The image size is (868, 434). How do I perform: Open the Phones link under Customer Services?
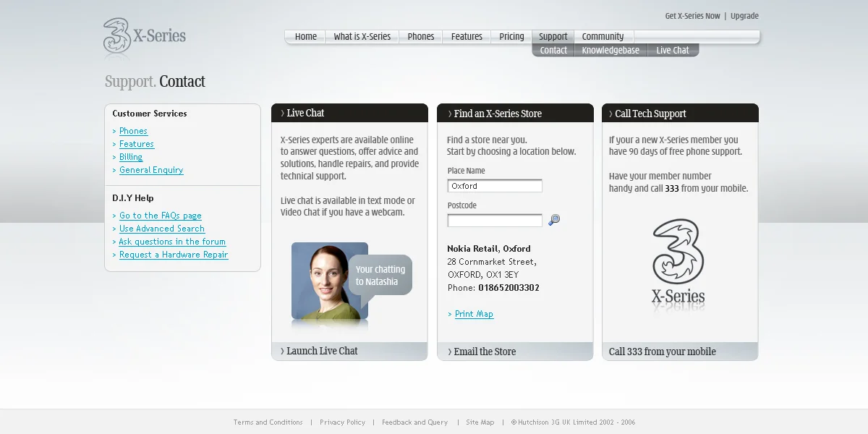pos(133,131)
